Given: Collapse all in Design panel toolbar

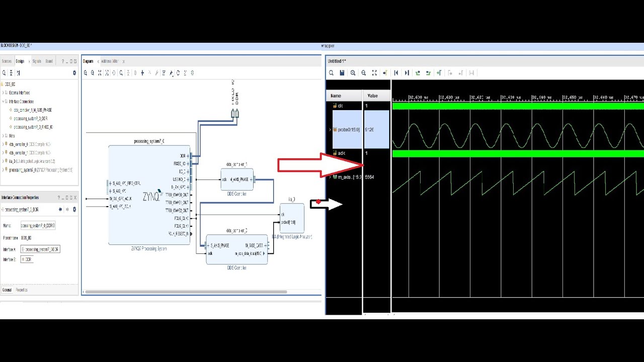Looking at the screenshot, I should pyautogui.click(x=11, y=73).
